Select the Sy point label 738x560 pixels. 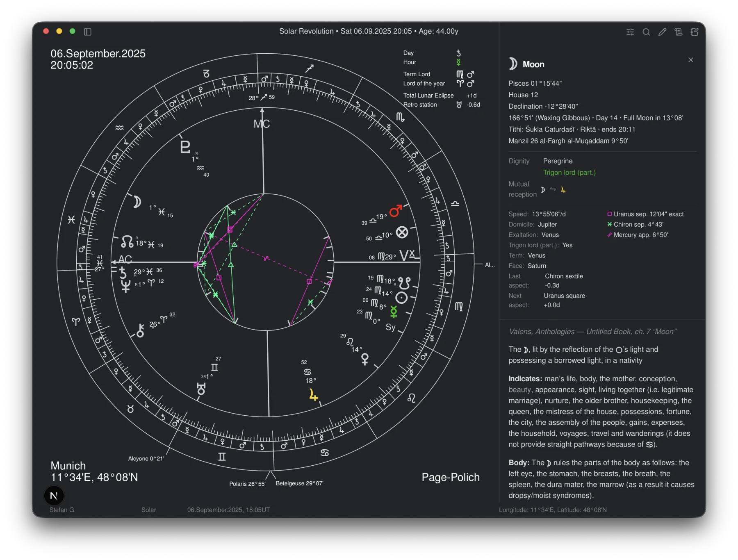pyautogui.click(x=390, y=327)
